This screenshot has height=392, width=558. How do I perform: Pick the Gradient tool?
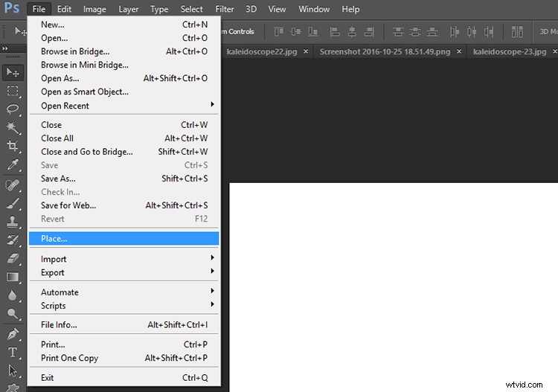pyautogui.click(x=13, y=277)
